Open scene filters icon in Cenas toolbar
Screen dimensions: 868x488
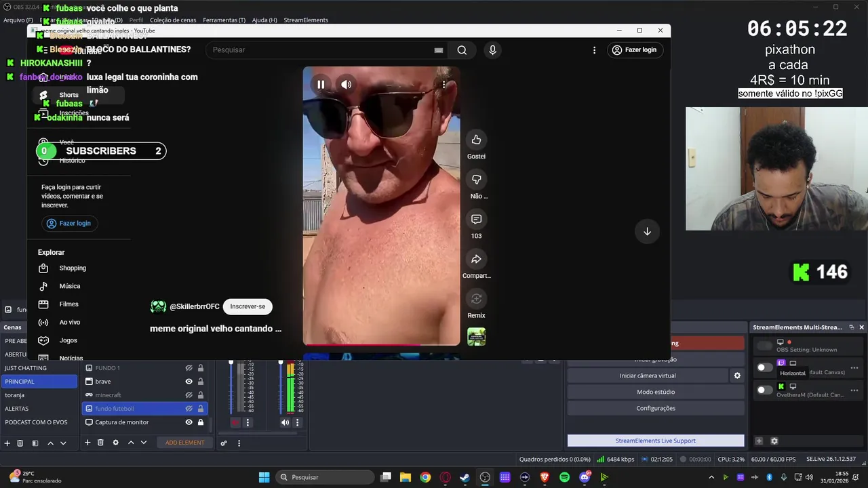click(35, 443)
